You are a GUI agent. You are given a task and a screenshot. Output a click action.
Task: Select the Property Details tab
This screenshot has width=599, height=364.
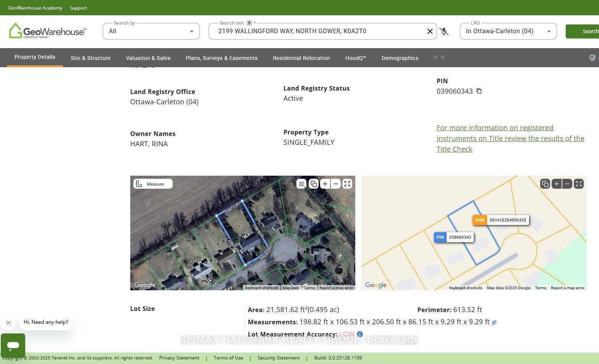[x=35, y=57]
